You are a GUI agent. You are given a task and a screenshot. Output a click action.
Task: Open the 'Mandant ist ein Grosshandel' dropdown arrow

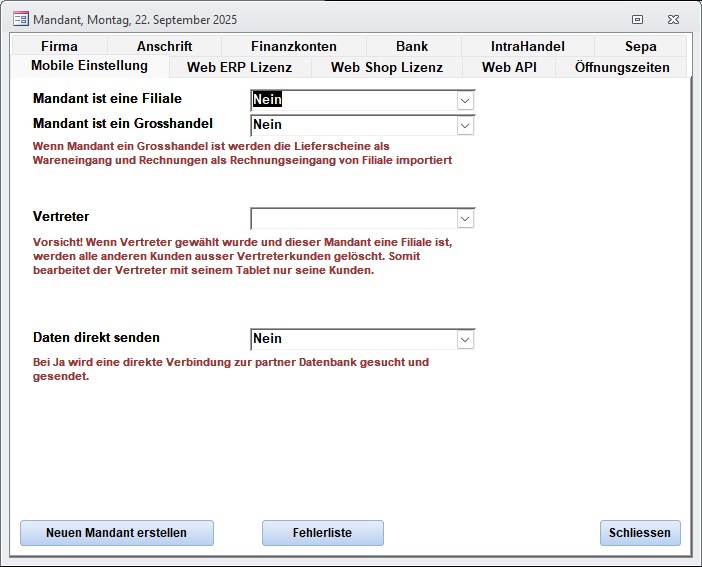(465, 125)
